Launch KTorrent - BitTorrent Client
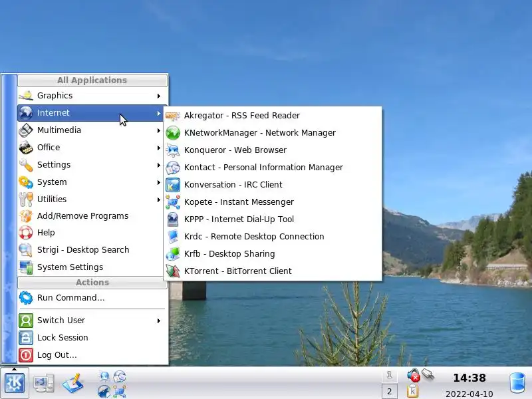The image size is (532, 399). 273,271
